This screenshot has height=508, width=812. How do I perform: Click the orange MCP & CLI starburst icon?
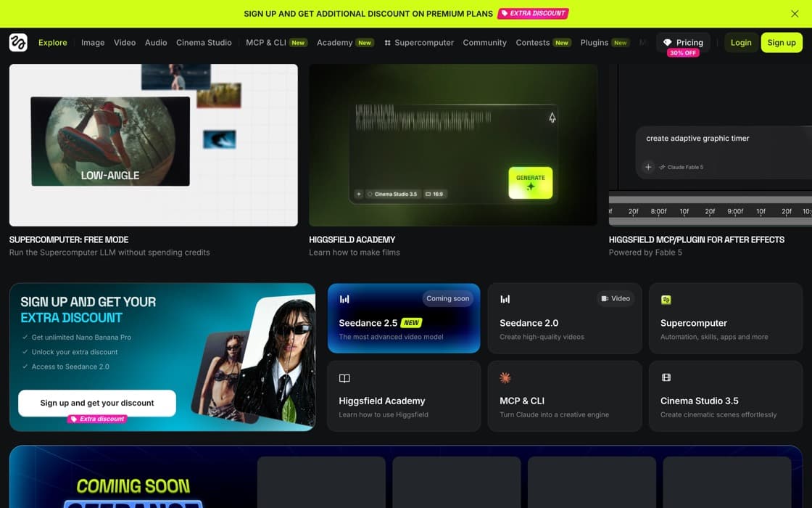coord(505,377)
